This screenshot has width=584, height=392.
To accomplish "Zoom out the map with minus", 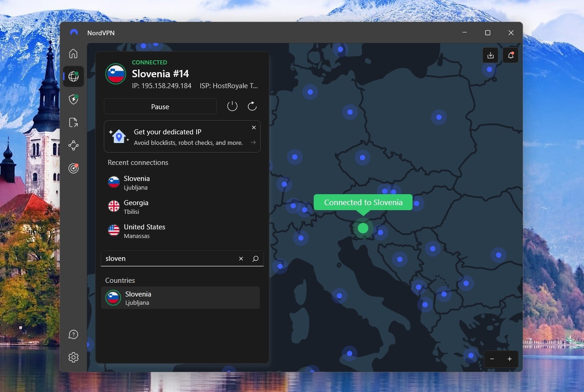I will point(492,359).
